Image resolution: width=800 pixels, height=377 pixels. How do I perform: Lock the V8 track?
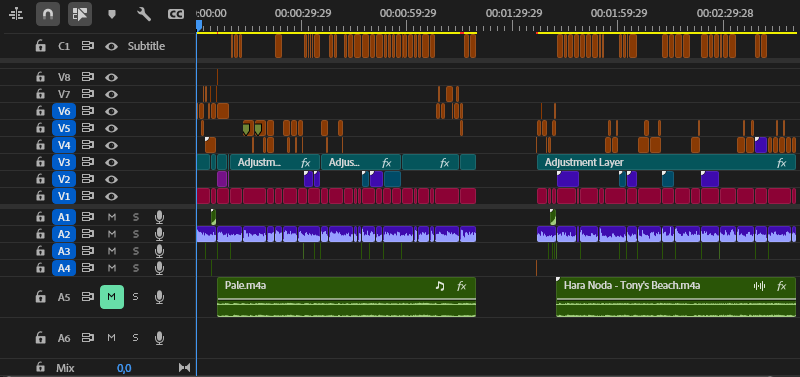[40, 77]
